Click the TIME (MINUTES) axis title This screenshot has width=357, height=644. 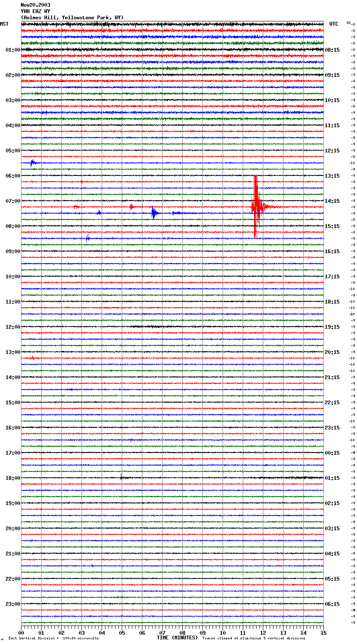177,638
